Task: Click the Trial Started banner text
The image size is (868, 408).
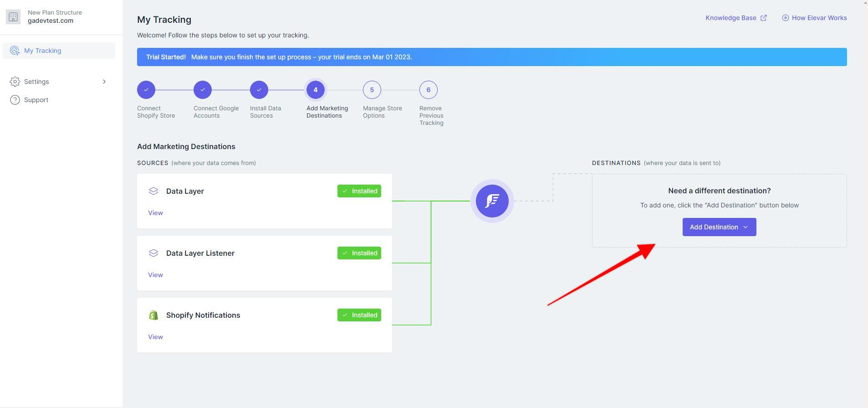Action: point(279,57)
